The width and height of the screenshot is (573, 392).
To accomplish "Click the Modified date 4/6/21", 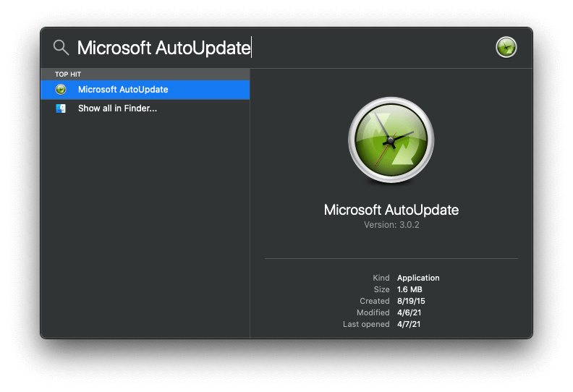I will [409, 312].
